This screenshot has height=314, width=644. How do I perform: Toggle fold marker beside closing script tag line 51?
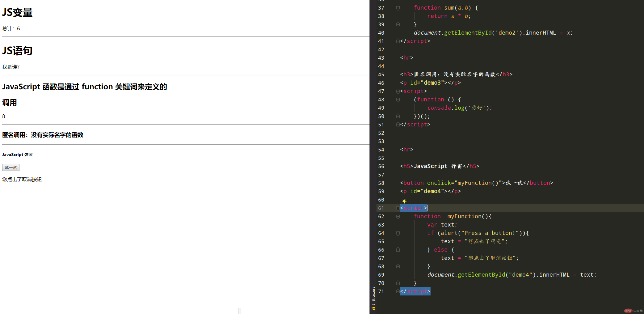coord(398,125)
